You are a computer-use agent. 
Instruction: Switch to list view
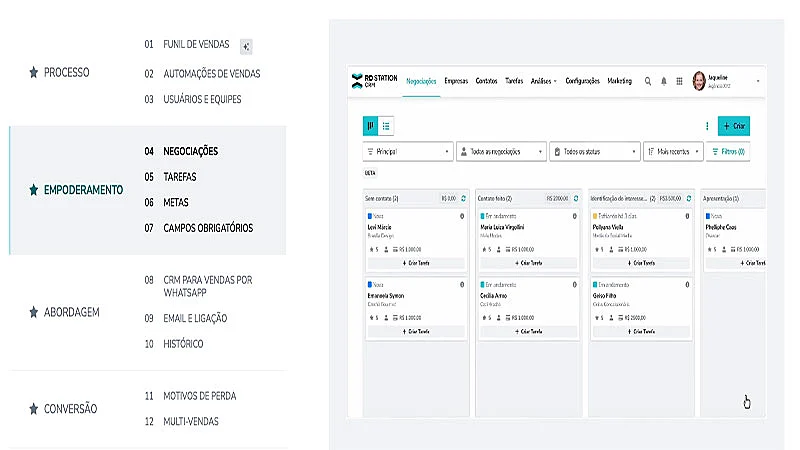tap(387, 126)
